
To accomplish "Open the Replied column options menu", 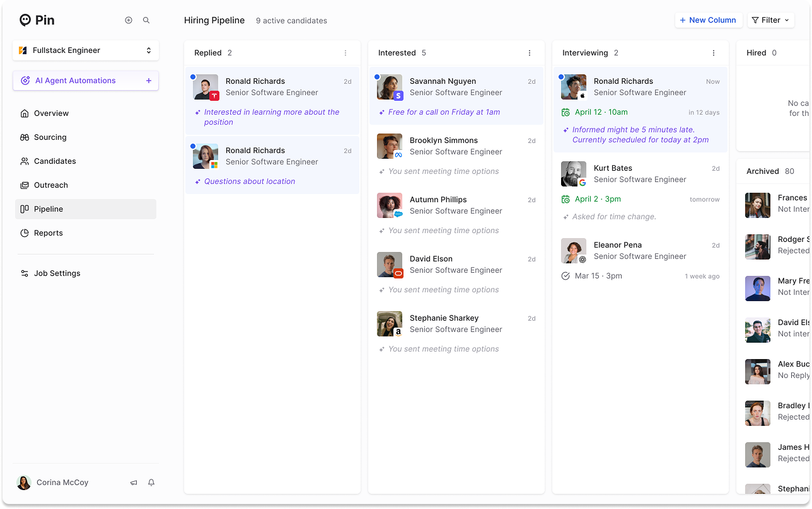I will coord(345,53).
